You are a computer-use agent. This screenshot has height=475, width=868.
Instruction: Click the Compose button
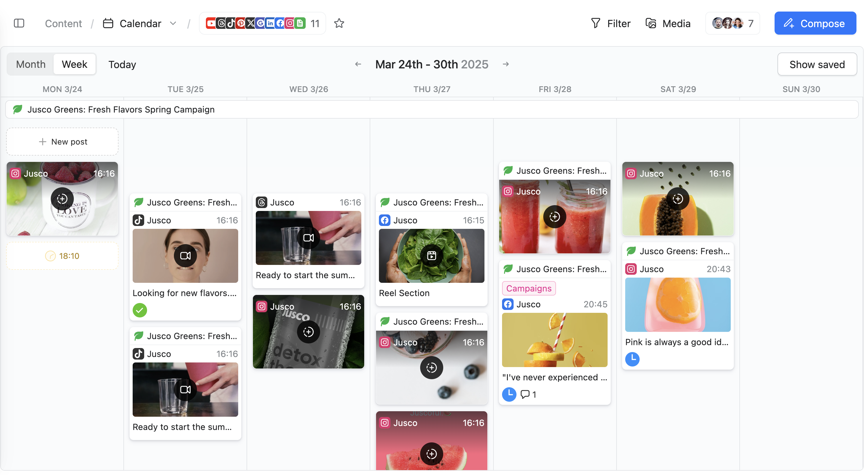815,23
